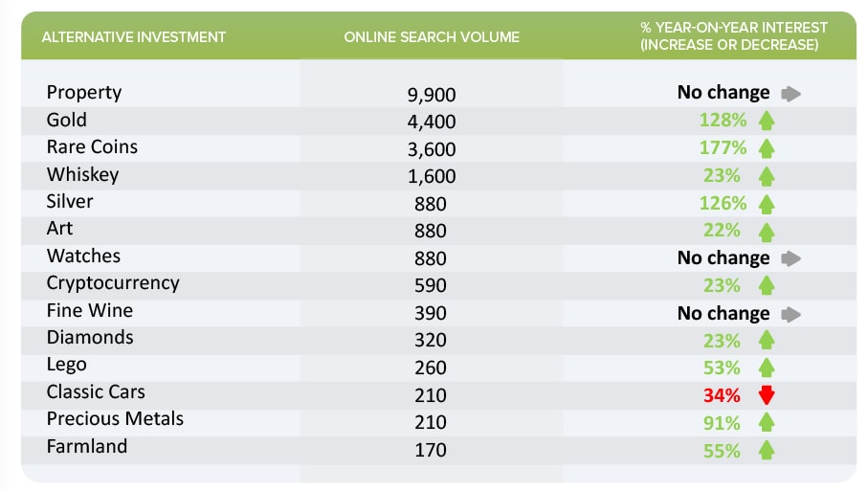Viewport: 868px width, 491px height.
Task: Click the 128% interest figure
Action: [723, 121]
